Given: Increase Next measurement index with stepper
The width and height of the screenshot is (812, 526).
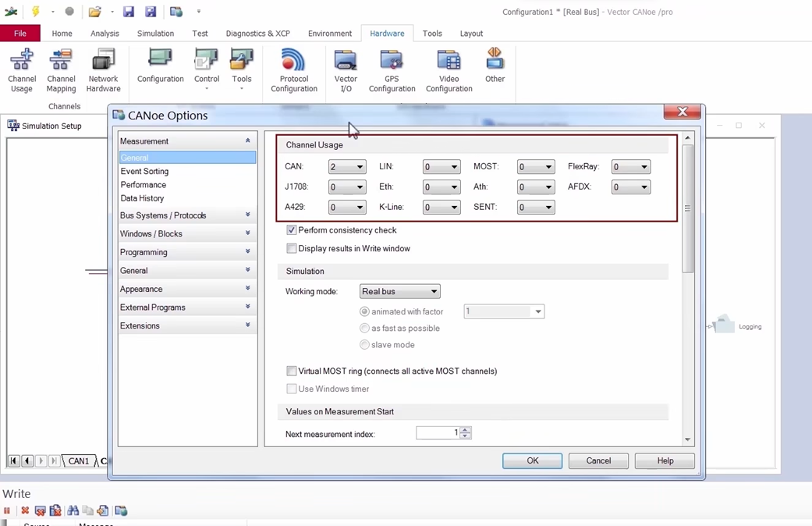Looking at the screenshot, I should click(x=466, y=429).
